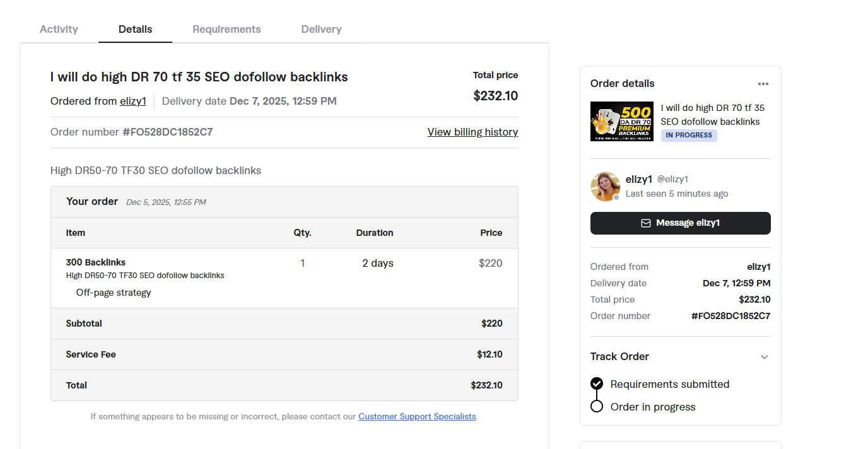Click the elizy1 seller name beside avatar
The image size is (868, 449).
pyautogui.click(x=638, y=179)
